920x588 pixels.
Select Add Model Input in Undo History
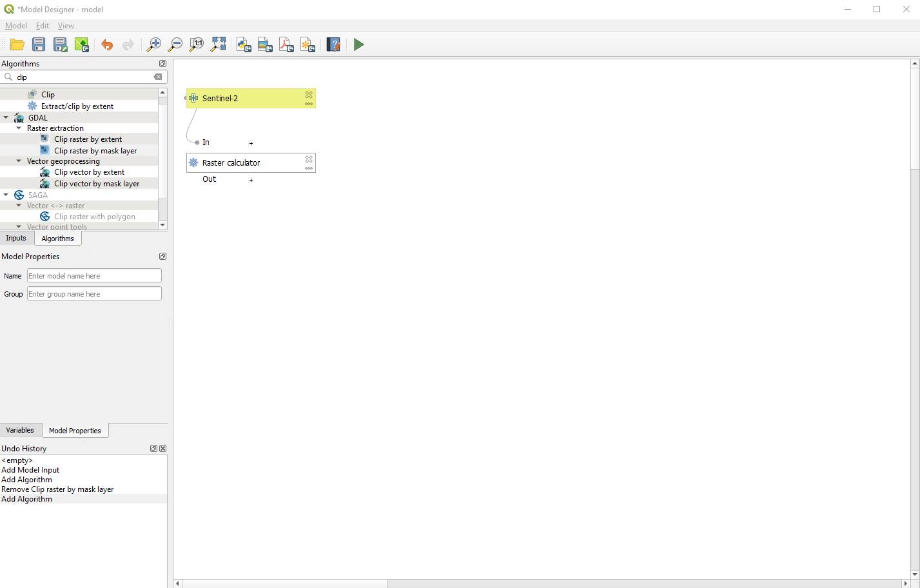click(30, 470)
